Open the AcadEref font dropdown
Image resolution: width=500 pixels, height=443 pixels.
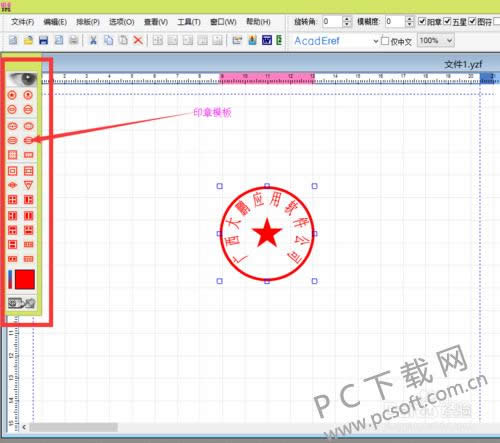point(376,41)
